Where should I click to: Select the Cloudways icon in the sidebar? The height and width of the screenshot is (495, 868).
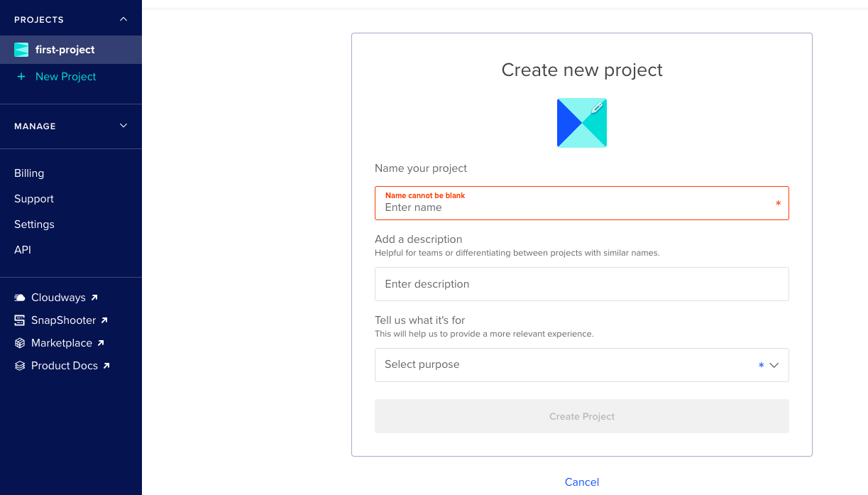coord(19,297)
